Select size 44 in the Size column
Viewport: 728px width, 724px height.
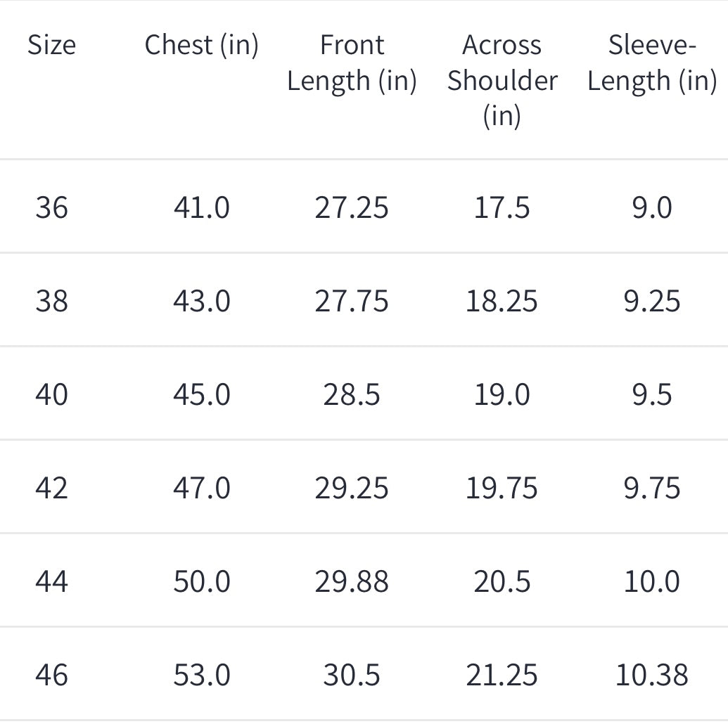pos(51,581)
